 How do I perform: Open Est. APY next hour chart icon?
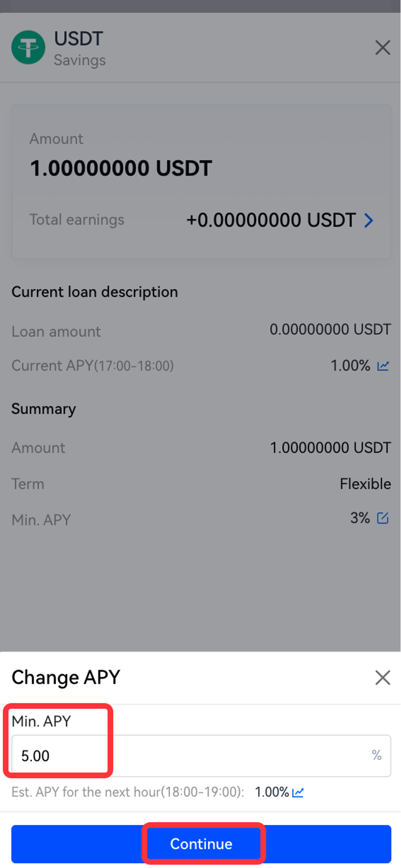298,792
